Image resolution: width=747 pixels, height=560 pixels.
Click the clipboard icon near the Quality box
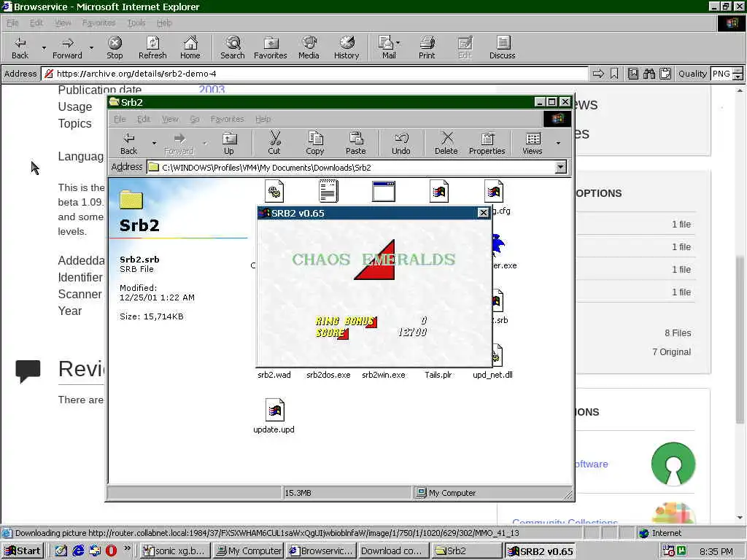pos(665,74)
